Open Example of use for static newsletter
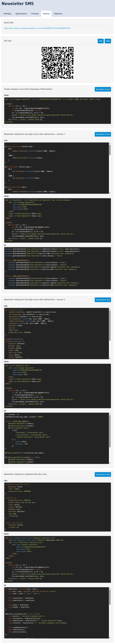 pyautogui.click(x=103, y=89)
